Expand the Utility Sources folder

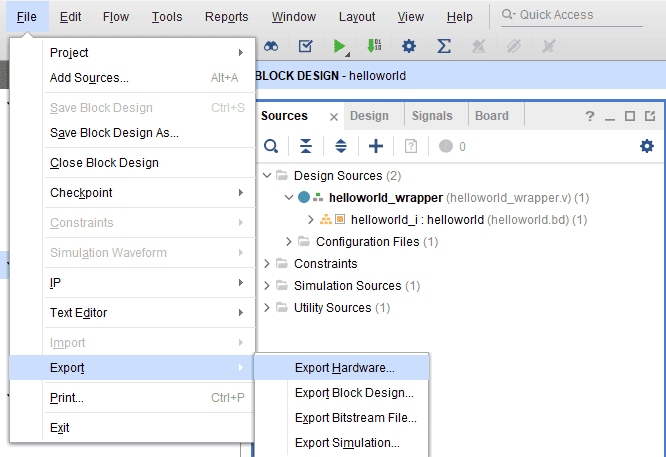click(x=268, y=308)
